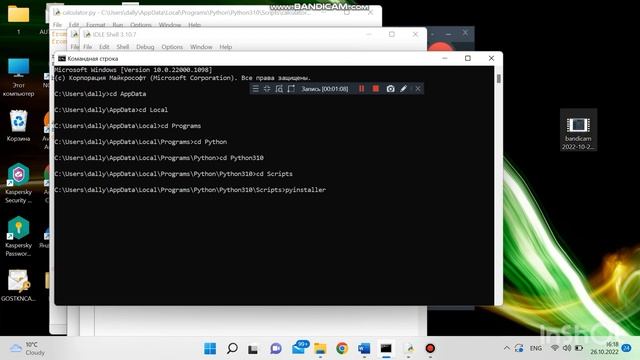This screenshot has width=640, height=360.
Task: Switch to Command Prompt on the taskbar
Action: (386, 348)
